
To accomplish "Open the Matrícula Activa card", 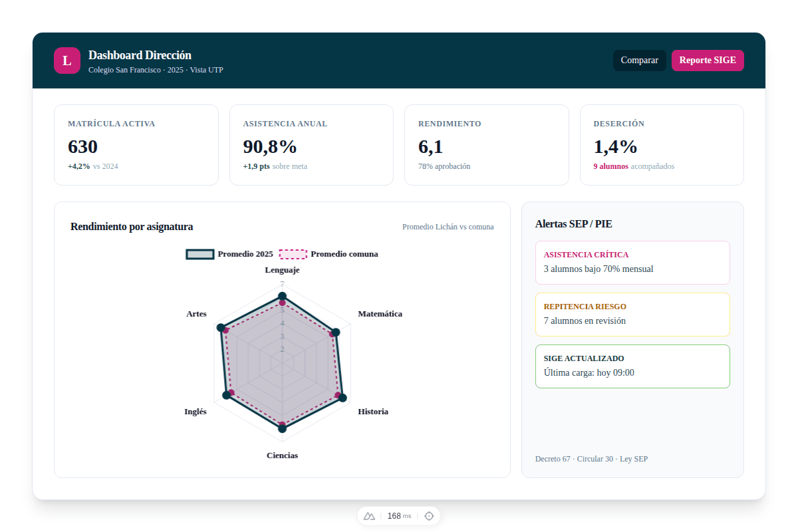I will point(136,144).
